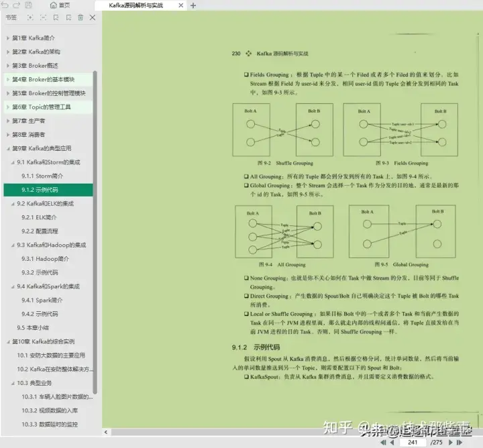
Task: Go to bookmark 9.5 本章小结
Action: 33,328
